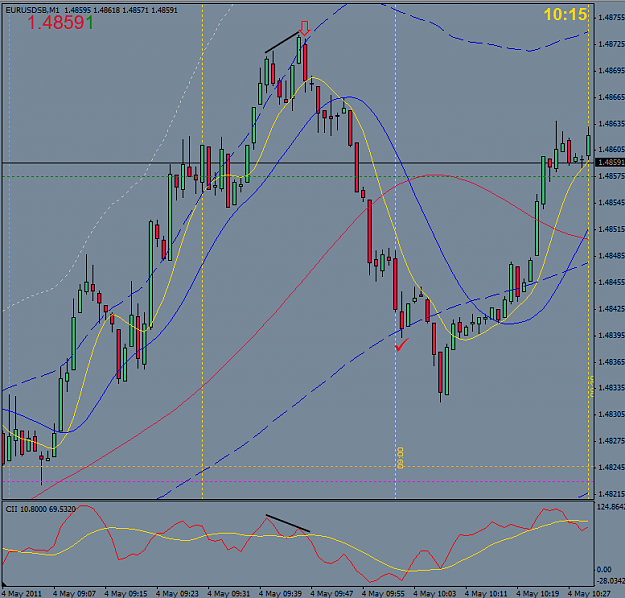This screenshot has height=598, width=625.
Task: Click the 1.48575 price scale label
Action: (611, 175)
